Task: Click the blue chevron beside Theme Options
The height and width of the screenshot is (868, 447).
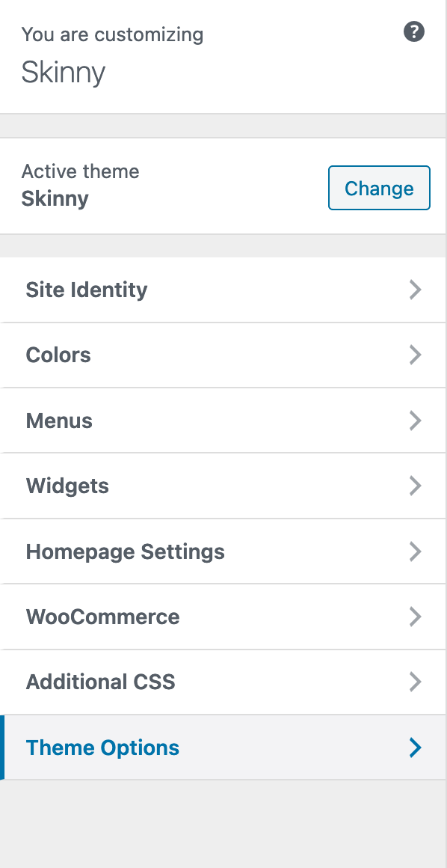Action: tap(415, 748)
